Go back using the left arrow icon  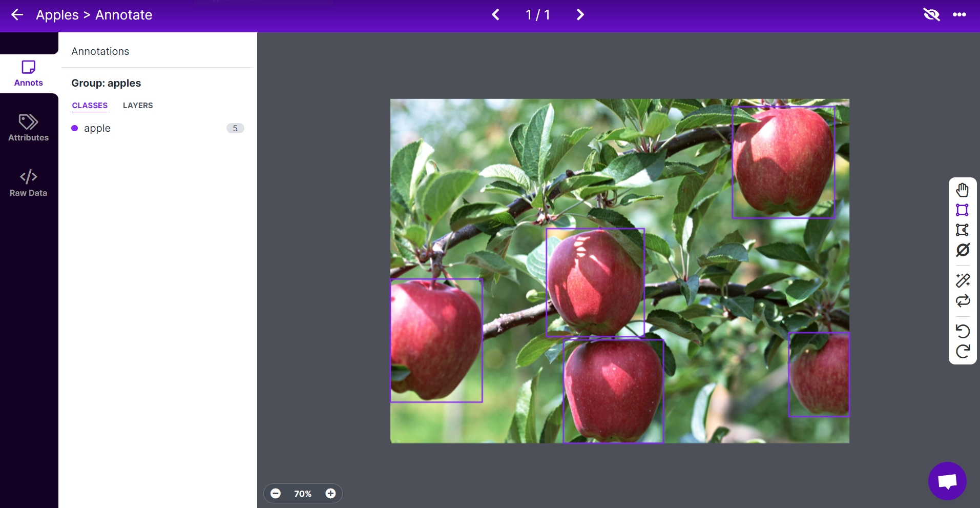(x=17, y=15)
